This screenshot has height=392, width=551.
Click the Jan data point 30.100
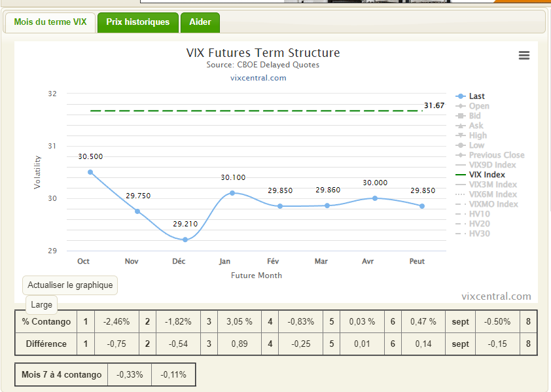pyautogui.click(x=232, y=193)
